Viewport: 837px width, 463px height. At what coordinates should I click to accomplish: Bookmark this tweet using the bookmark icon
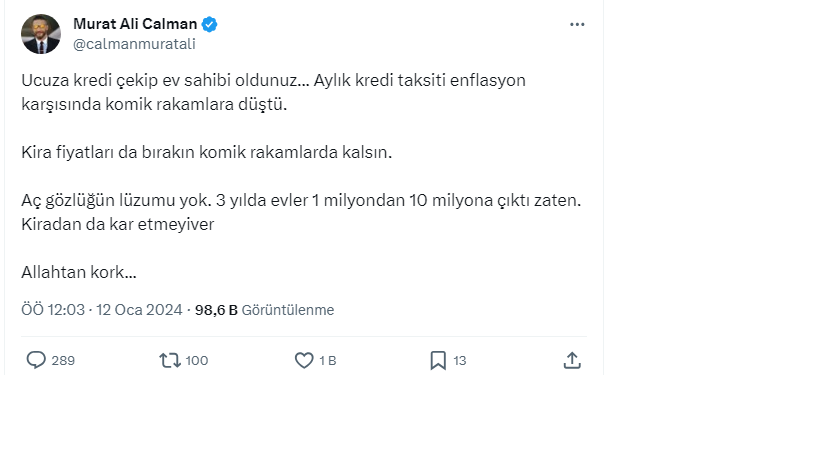(438, 360)
